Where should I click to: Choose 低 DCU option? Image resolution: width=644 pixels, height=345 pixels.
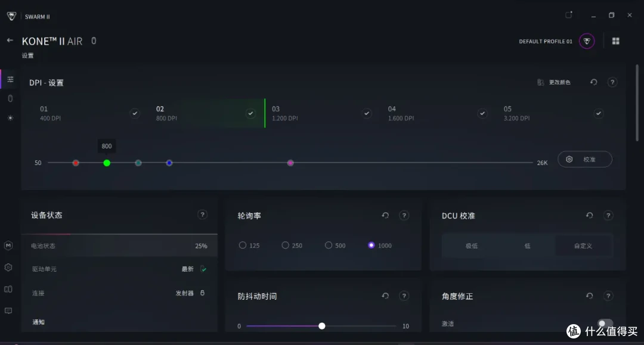pos(527,245)
